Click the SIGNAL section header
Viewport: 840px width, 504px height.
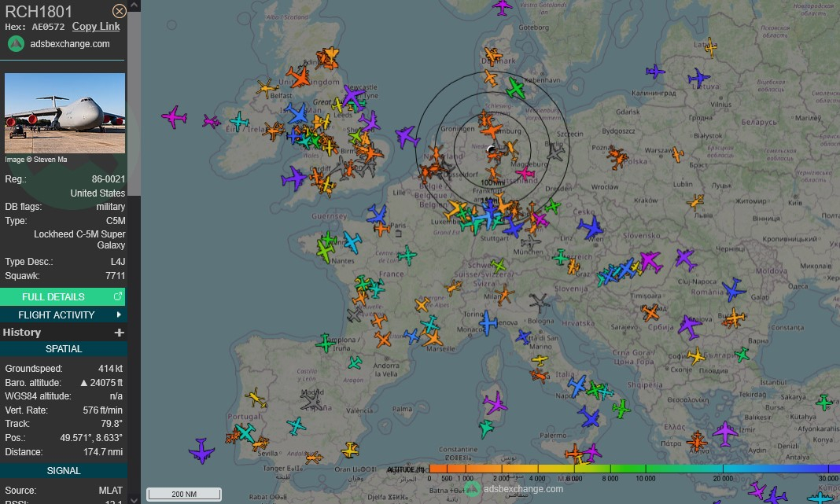click(x=63, y=470)
